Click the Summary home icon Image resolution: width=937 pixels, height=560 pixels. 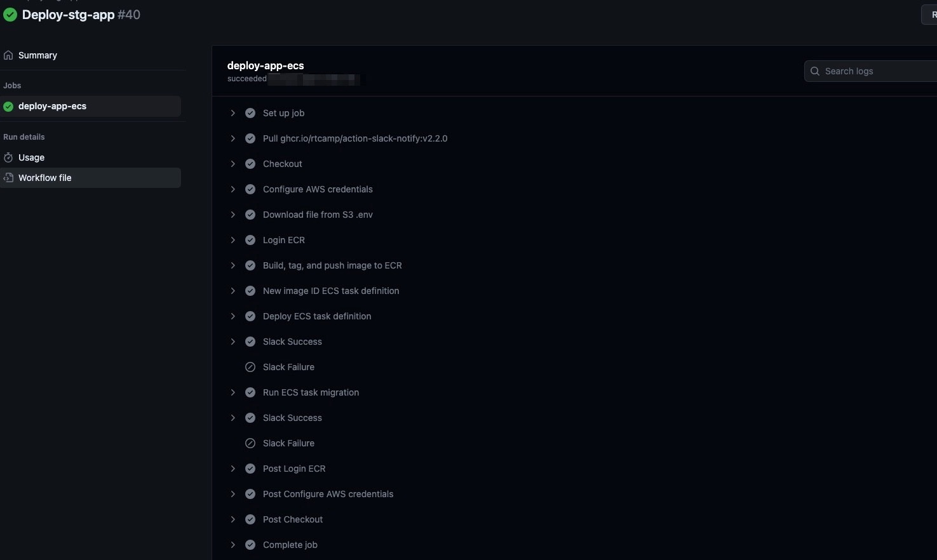(8, 55)
